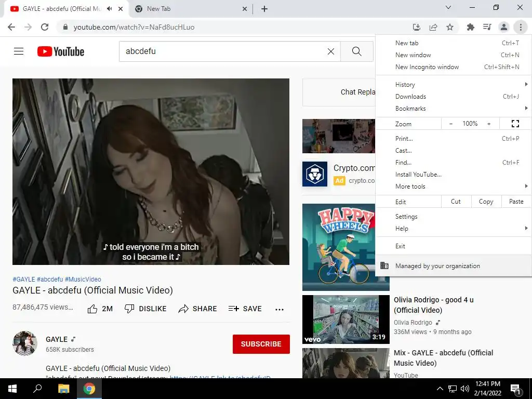Open the media controls icon
532x399 pixels.
[487, 27]
